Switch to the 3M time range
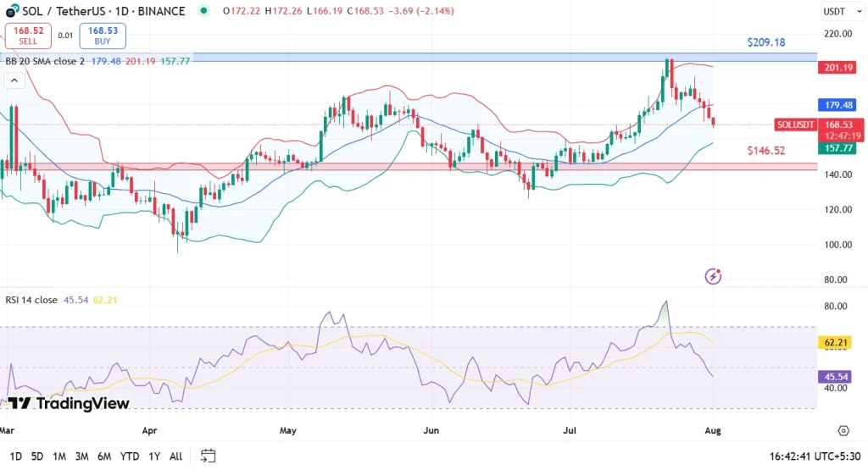868x470 pixels. [x=81, y=456]
